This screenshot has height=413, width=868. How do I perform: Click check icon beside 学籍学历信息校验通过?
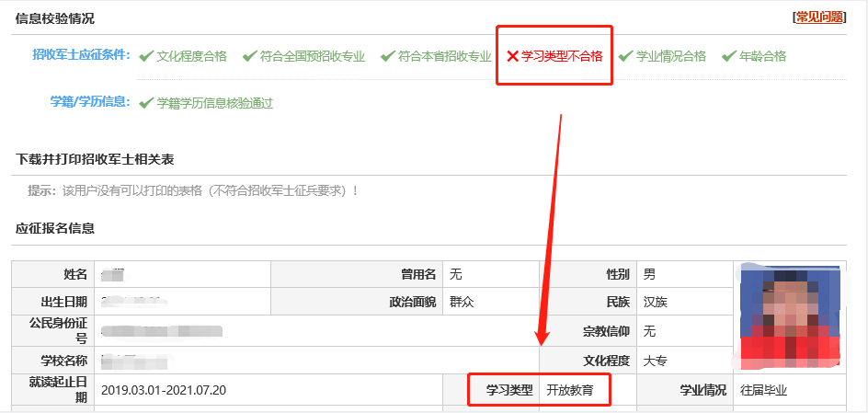pyautogui.click(x=145, y=103)
